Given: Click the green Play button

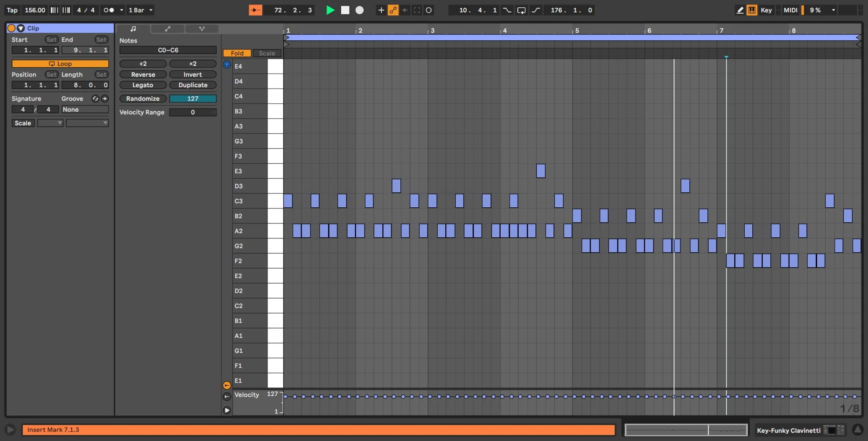Looking at the screenshot, I should [330, 10].
